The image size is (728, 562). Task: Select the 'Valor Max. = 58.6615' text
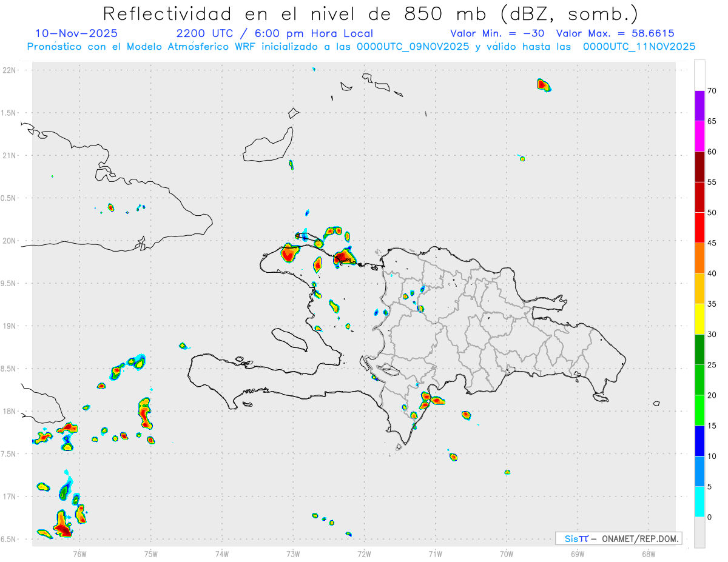[x=615, y=33]
